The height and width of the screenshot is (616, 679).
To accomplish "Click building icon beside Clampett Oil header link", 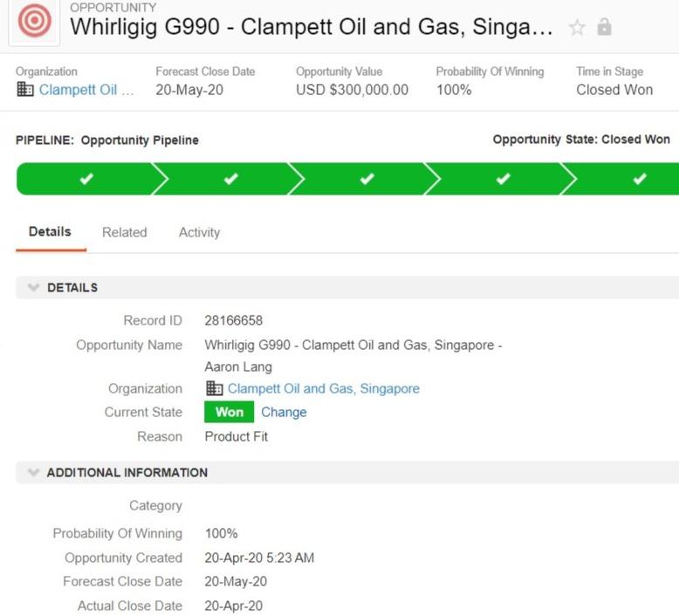I will click(25, 89).
